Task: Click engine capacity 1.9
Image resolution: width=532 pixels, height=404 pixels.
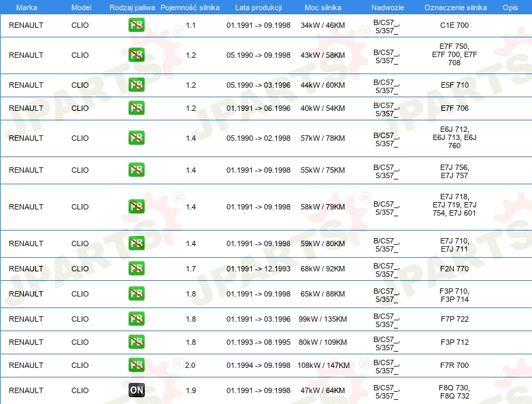Action: tap(190, 390)
